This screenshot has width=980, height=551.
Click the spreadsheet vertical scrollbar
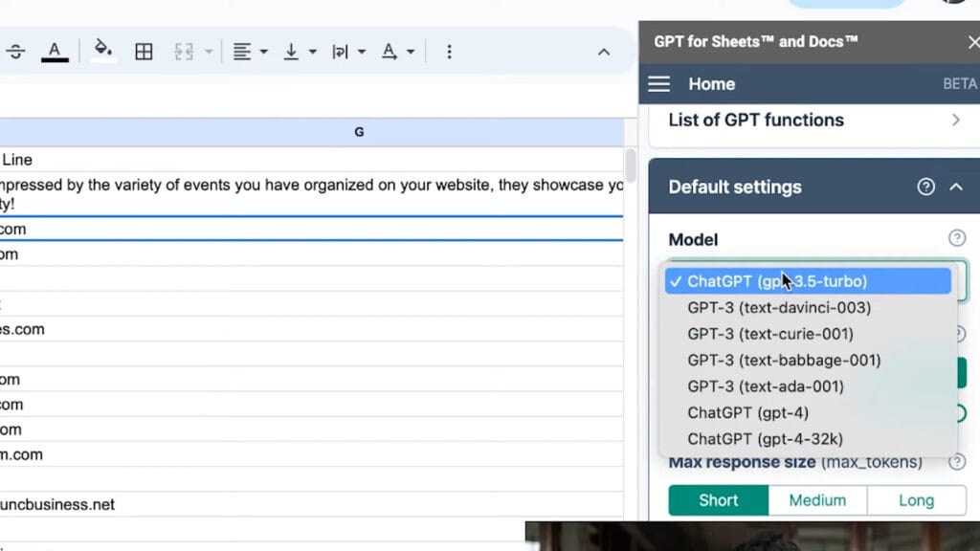point(630,165)
